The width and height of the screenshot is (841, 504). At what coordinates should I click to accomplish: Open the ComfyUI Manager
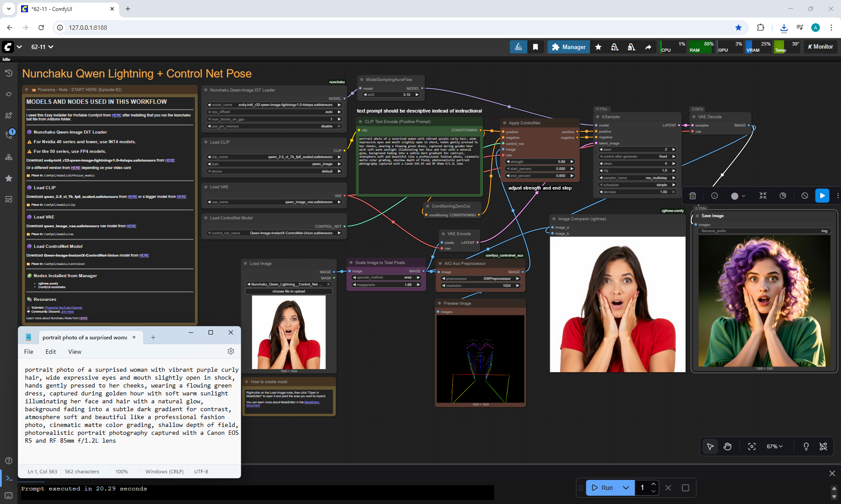click(569, 47)
